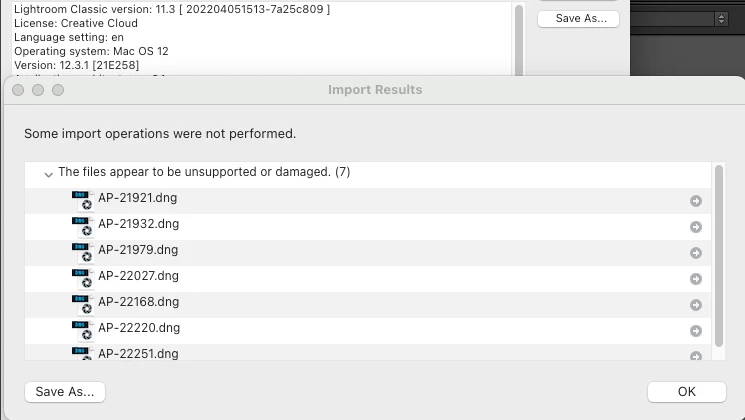Click the reveal arrow icon for AP-21921.dng
The width and height of the screenshot is (745, 420).
tap(696, 201)
